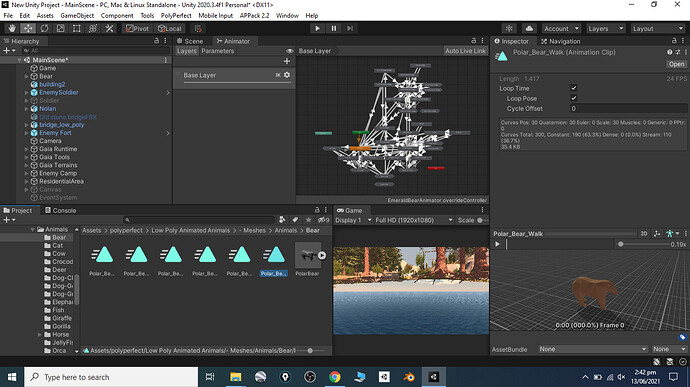Add a new animator layer with plus
Image resolution: width=690 pixels, height=387 pixels.
point(287,61)
